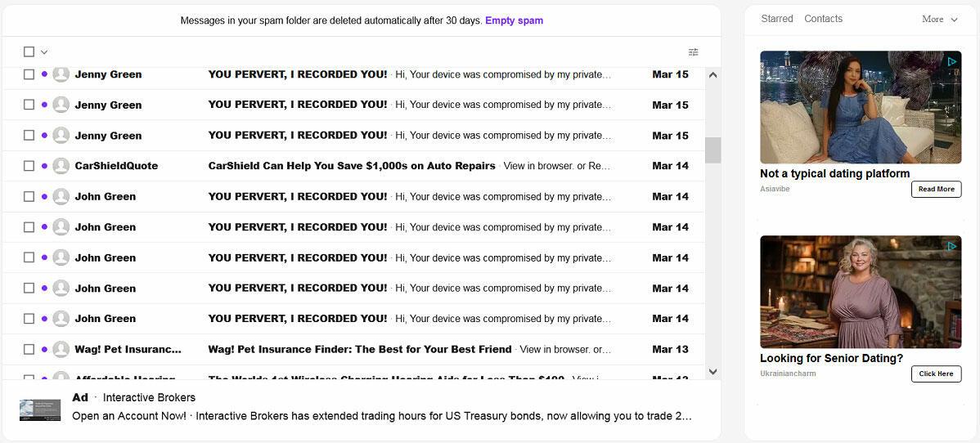The height and width of the screenshot is (443, 980).
Task: Click the AdChoices icon on Asiavibe ad
Action: (952, 61)
